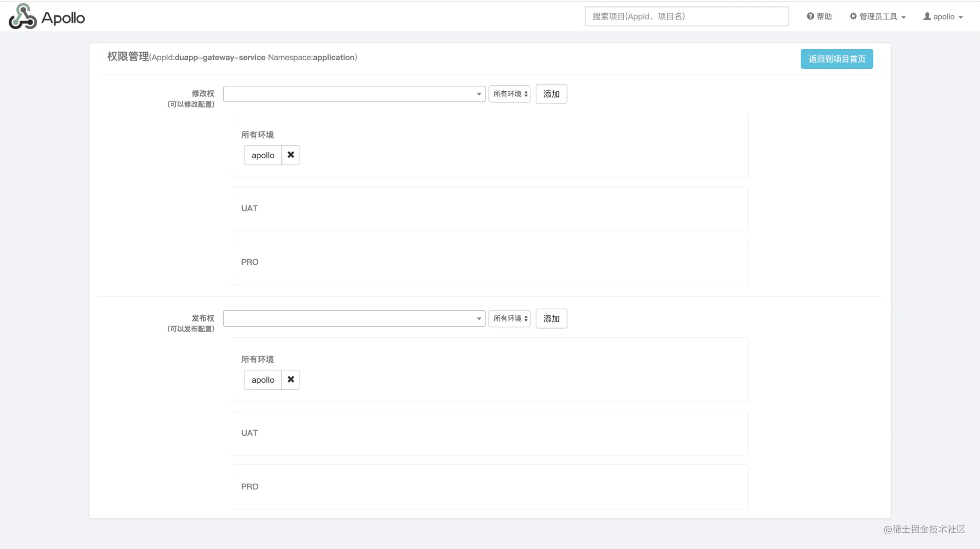Click 添加 button in 修改权 section
The width and height of the screenshot is (980, 549).
[x=551, y=94]
